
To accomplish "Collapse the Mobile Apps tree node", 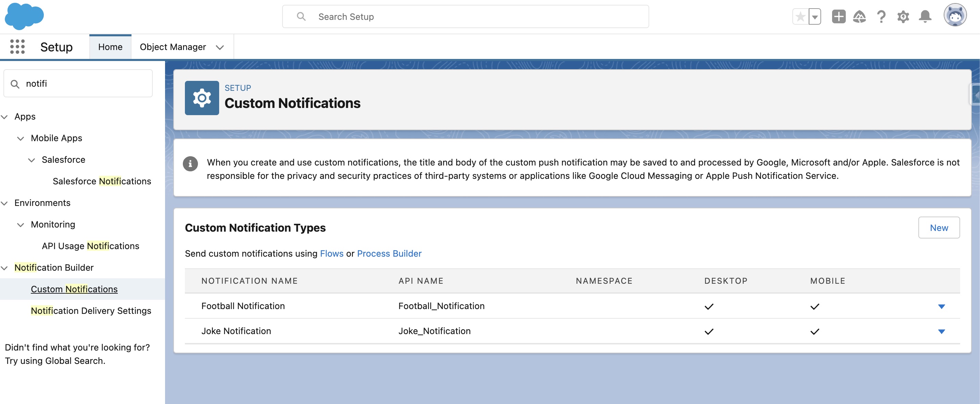I will (21, 138).
